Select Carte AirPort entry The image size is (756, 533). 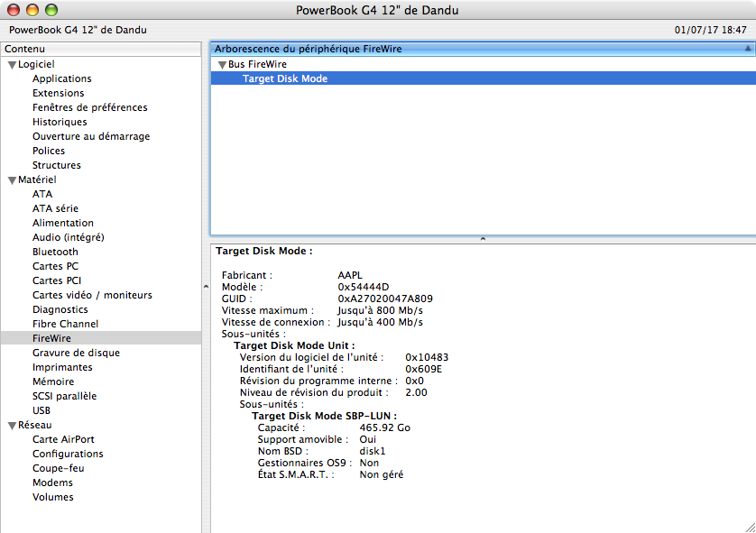click(63, 439)
